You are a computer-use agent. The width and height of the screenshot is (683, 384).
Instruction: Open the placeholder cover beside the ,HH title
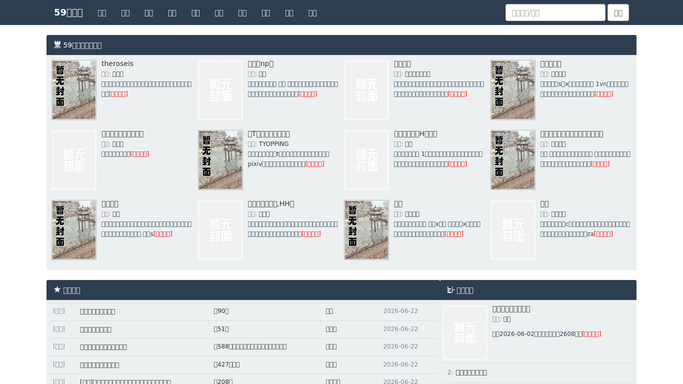coord(220,230)
